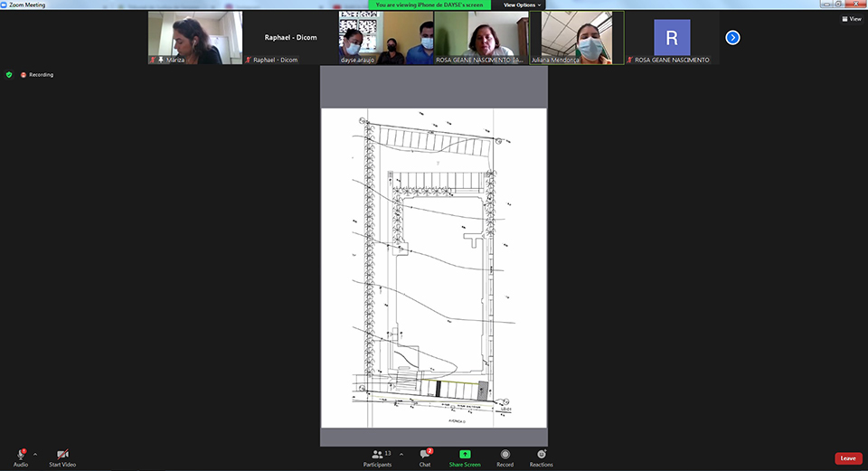Turn on camera with Start Video
This screenshot has height=471, width=868.
click(x=62, y=455)
